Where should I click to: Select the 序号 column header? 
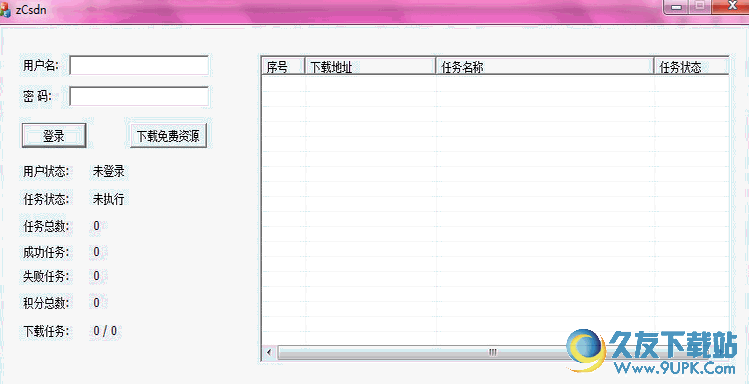pos(283,67)
